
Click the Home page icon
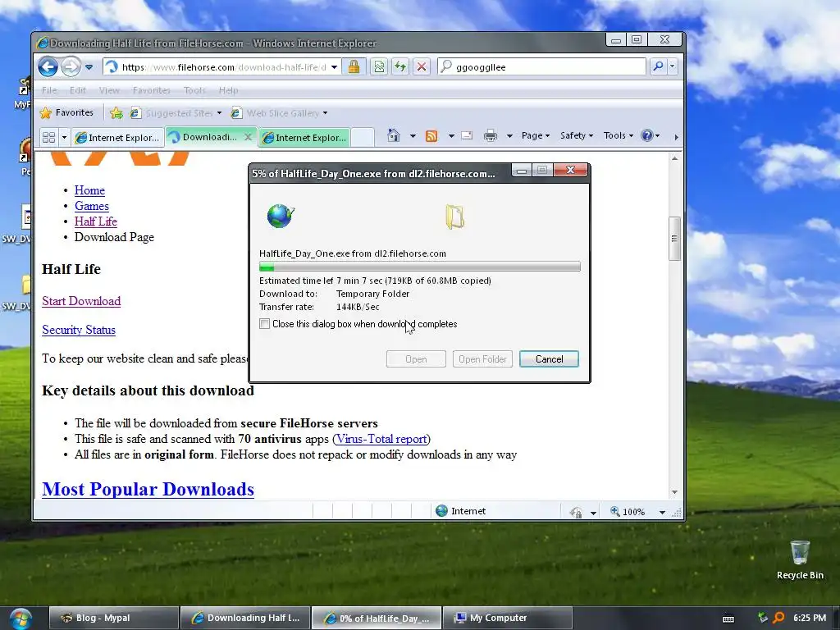pos(394,135)
